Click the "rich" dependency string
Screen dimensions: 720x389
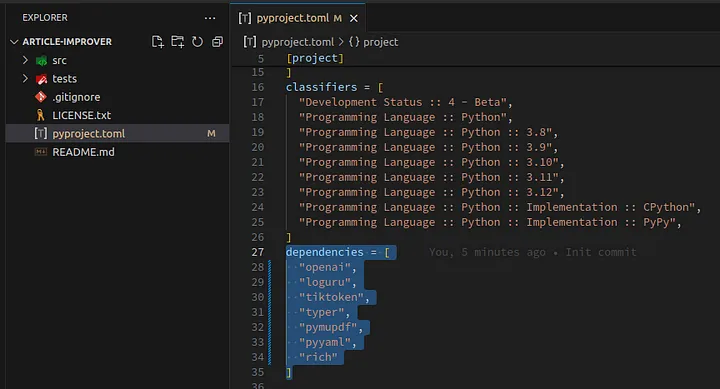pos(318,357)
